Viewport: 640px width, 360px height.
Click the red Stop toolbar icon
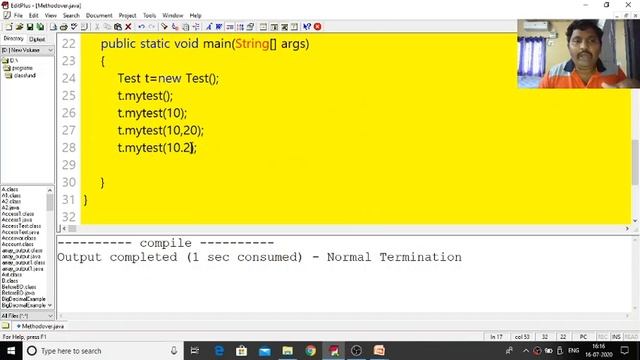pos(318,27)
